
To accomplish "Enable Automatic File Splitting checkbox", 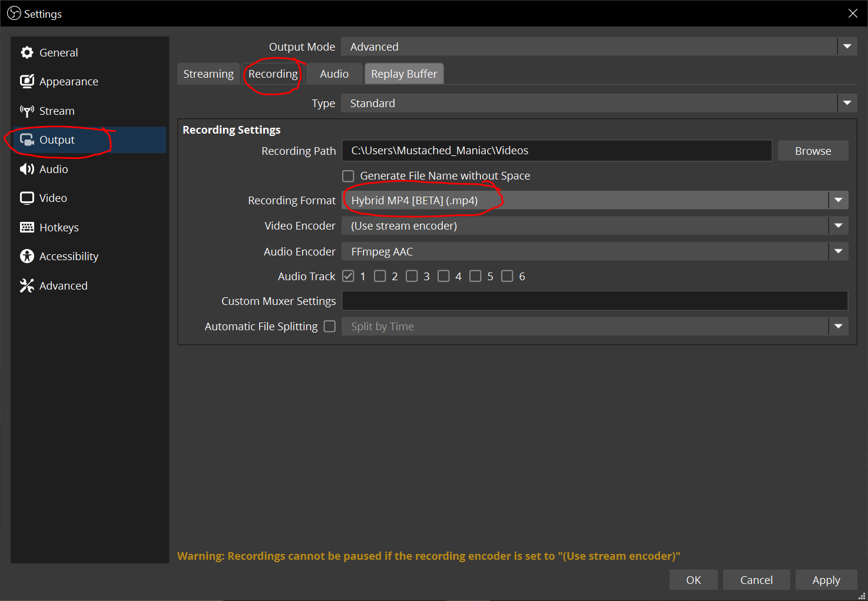I will [x=330, y=326].
